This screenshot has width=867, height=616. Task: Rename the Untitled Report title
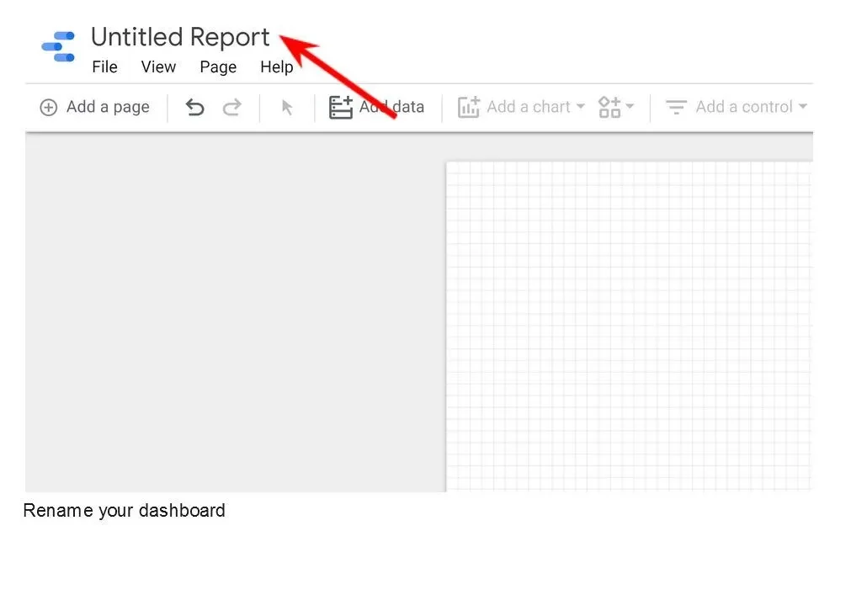coord(180,38)
